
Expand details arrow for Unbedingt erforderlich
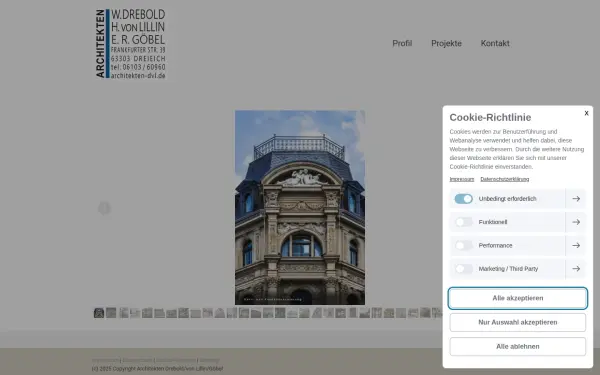click(576, 199)
